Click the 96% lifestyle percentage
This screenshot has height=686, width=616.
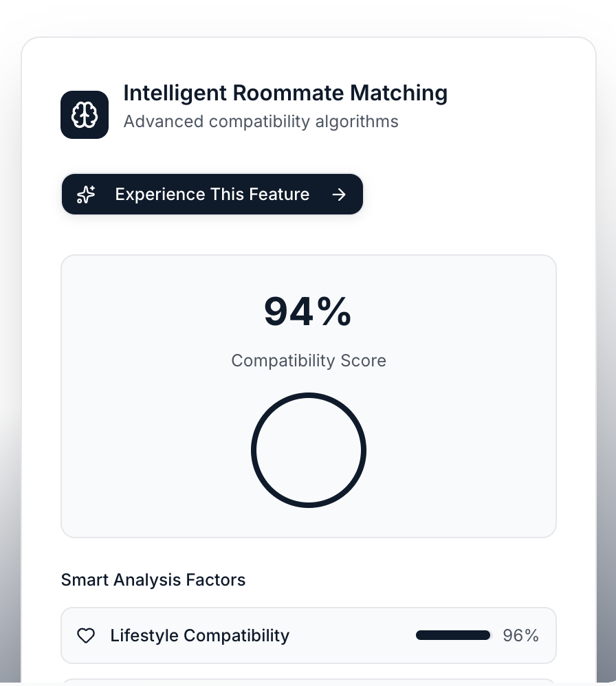click(520, 636)
